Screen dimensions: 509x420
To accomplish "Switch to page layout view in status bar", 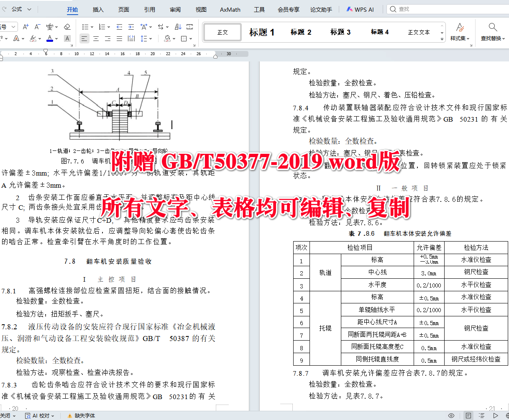I will coord(468,415).
